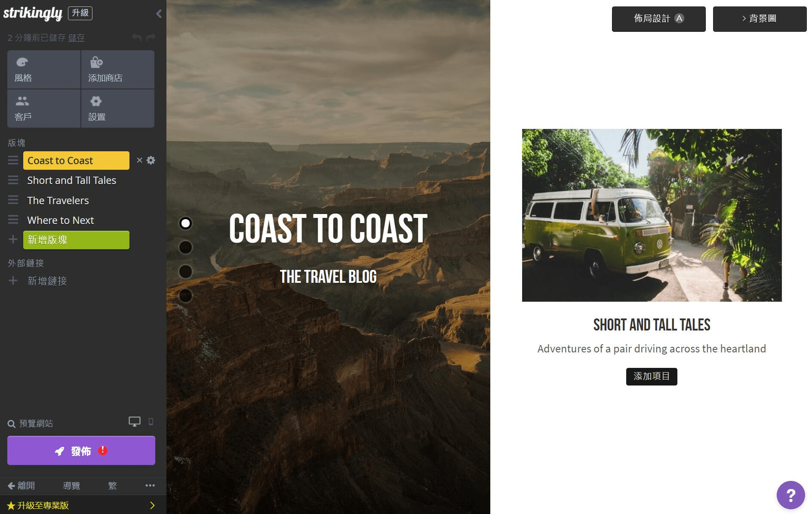Open the 佈局設計 layout design option
The width and height of the screenshot is (812, 514).
(658, 19)
